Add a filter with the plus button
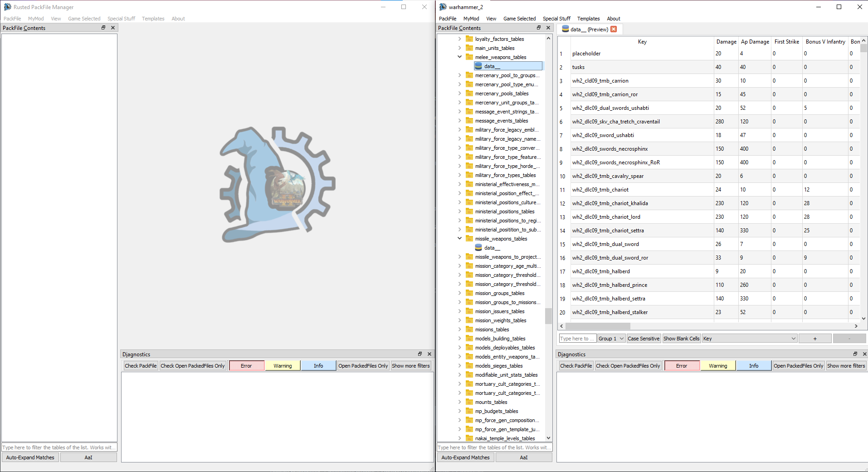868x472 pixels. pyautogui.click(x=815, y=339)
